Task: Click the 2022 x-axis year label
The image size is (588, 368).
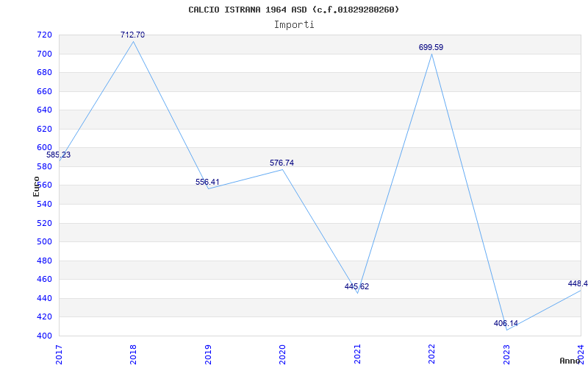Action: [x=432, y=355]
